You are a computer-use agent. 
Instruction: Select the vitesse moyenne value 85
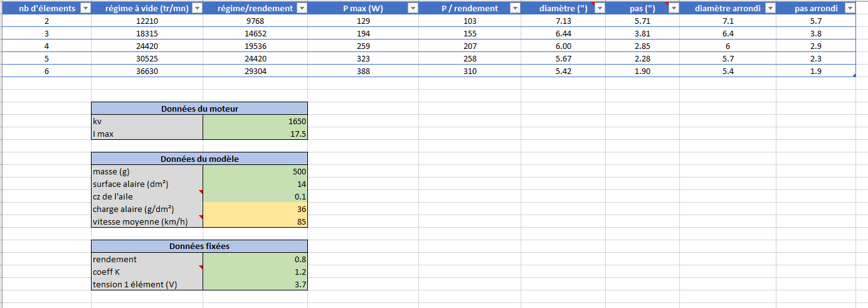(x=255, y=221)
